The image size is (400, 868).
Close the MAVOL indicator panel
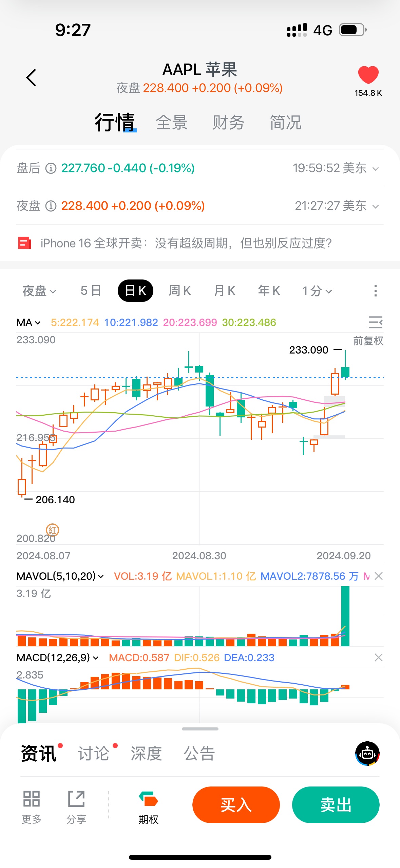379,576
